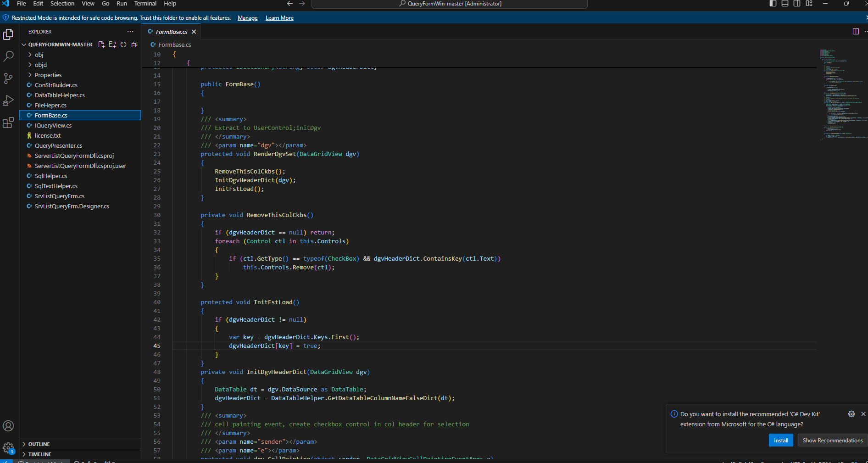Open the Source Control view
Screen dimensions: 868x463
[8, 78]
